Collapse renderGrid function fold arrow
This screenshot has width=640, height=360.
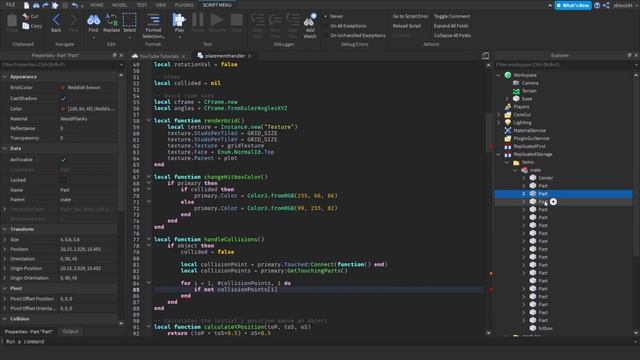pos(149,120)
